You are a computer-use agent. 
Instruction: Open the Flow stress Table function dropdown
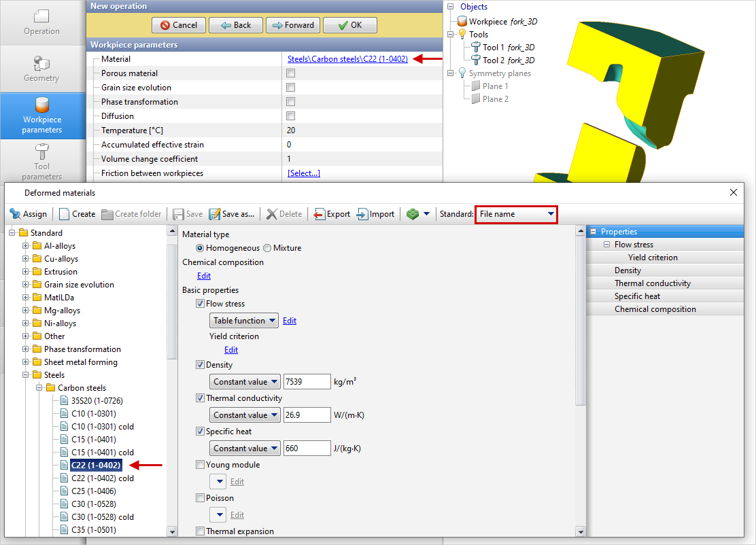[244, 321]
